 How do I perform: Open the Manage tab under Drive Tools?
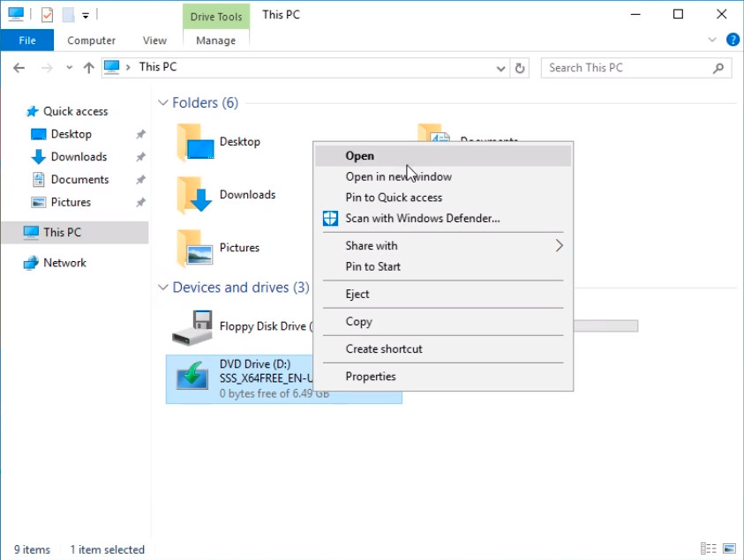pos(216,41)
